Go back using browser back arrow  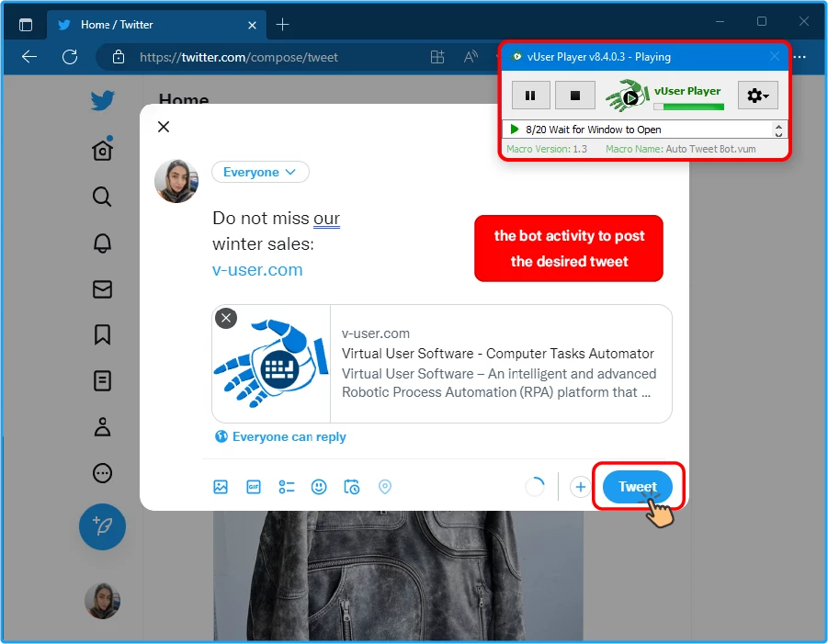29,56
